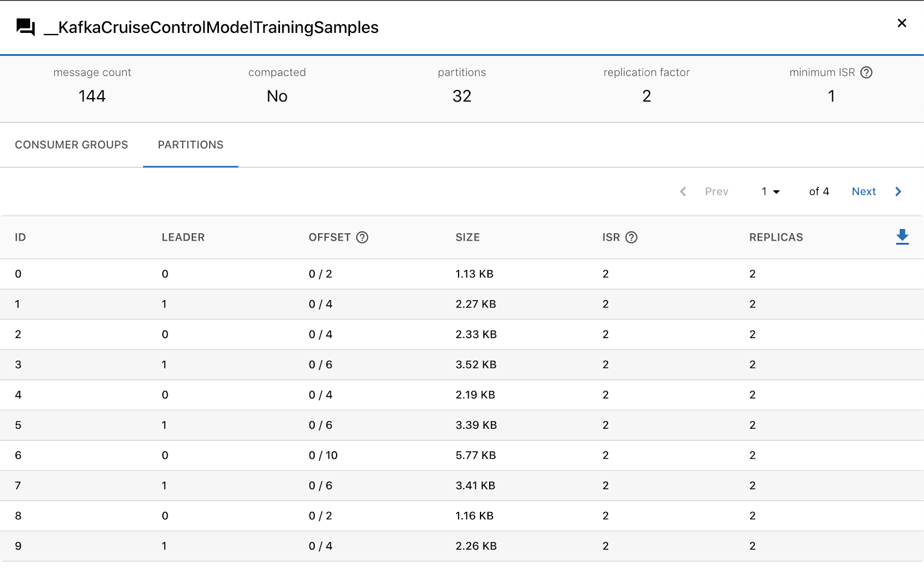Click the topic title __KafkaCruiseControlModelTrainingSamples

[x=211, y=27]
